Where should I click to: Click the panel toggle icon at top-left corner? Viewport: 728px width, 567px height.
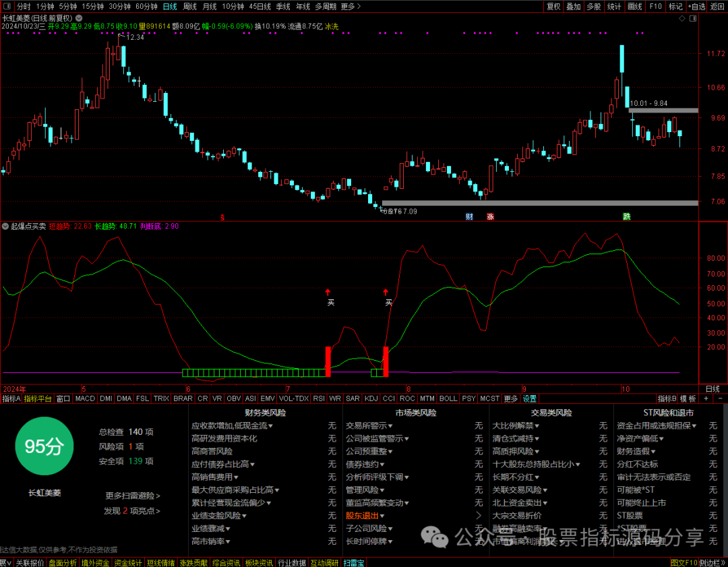coord(7,7)
